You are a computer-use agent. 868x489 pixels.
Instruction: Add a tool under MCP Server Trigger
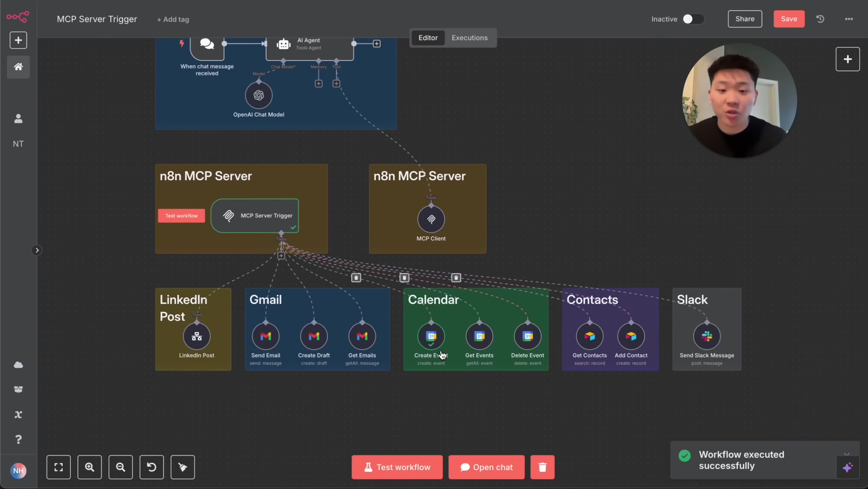tap(281, 256)
